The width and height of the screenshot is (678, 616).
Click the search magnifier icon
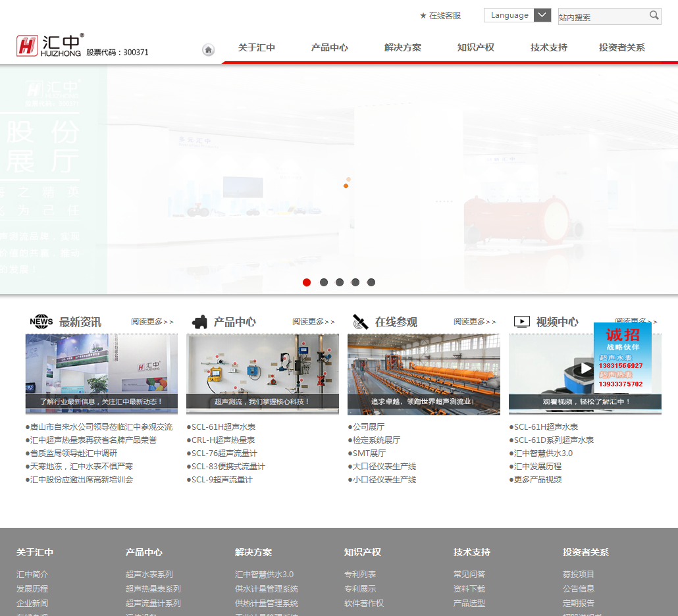click(x=654, y=16)
